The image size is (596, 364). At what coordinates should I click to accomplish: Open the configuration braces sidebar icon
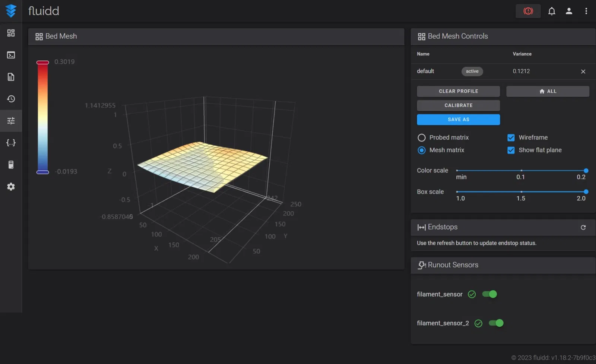(11, 143)
